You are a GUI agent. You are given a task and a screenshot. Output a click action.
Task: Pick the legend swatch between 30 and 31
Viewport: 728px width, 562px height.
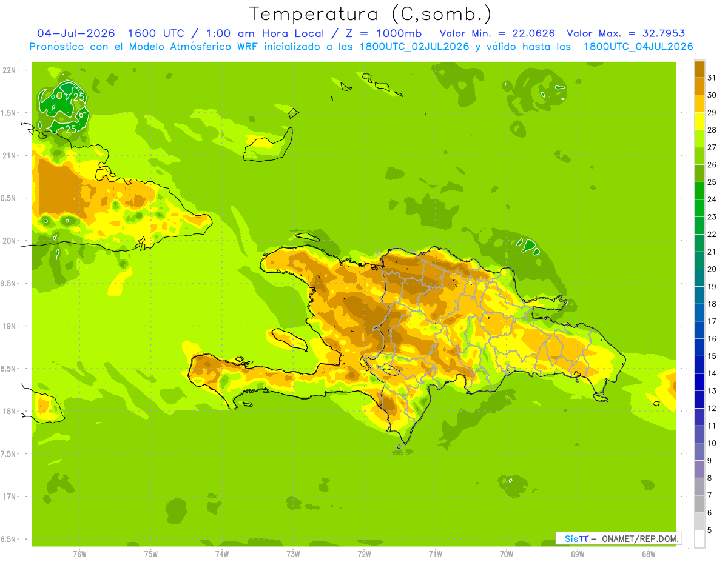(x=699, y=87)
